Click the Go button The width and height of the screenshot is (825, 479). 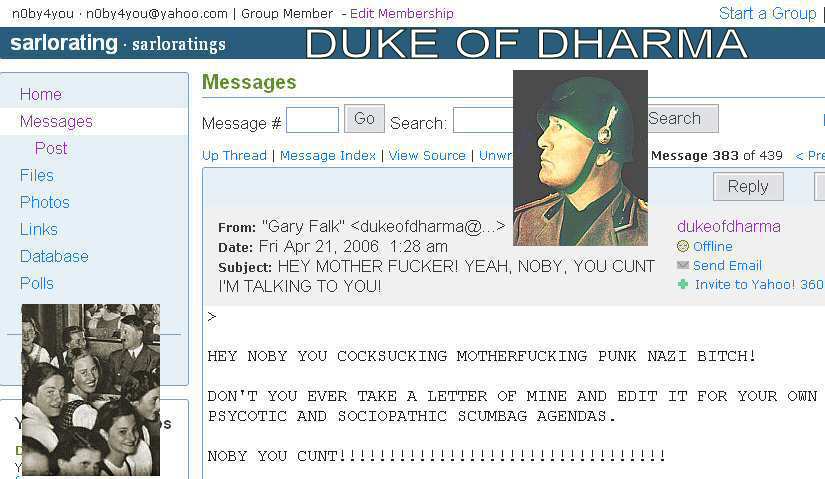point(365,118)
